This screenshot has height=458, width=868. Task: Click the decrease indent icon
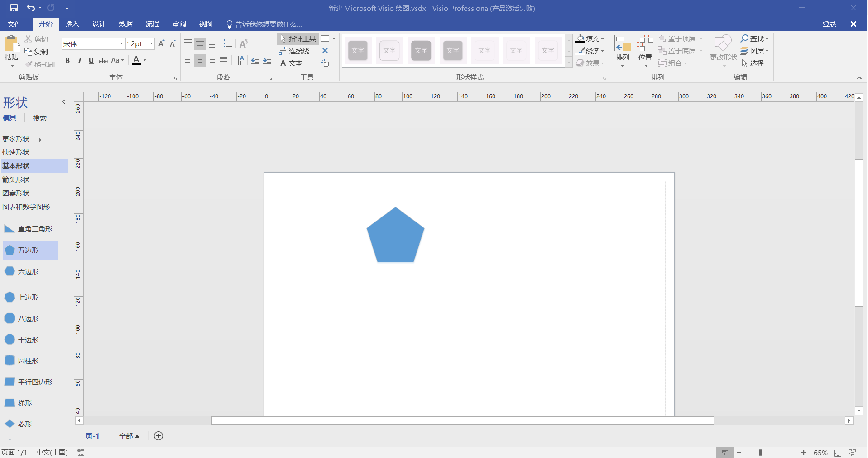[x=255, y=60]
